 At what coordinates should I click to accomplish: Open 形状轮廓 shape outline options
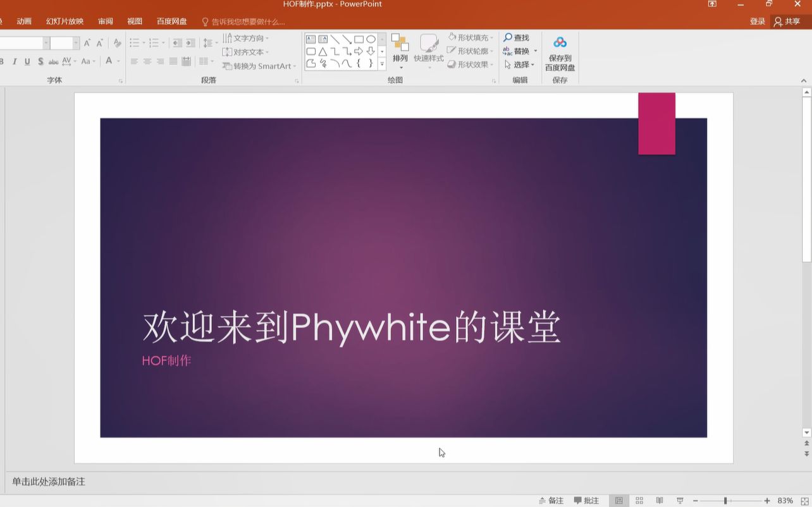tap(471, 51)
